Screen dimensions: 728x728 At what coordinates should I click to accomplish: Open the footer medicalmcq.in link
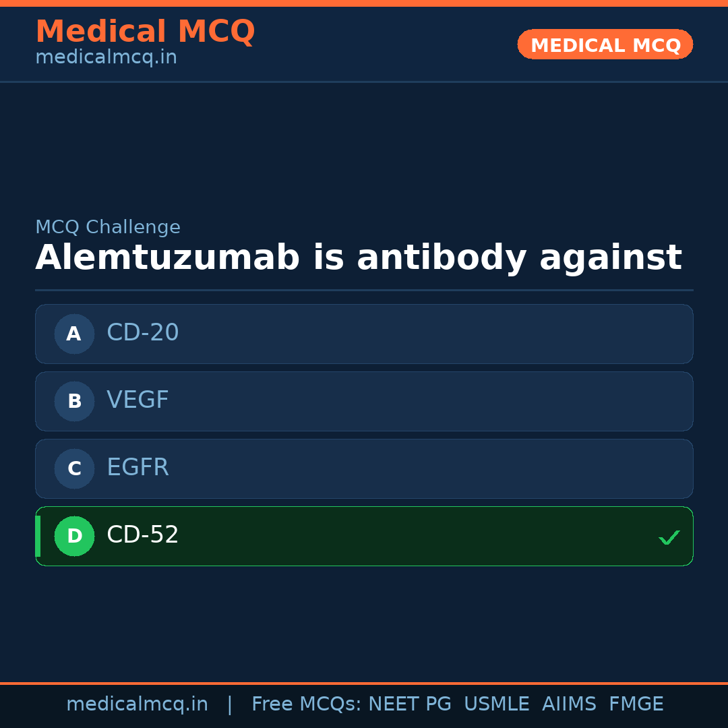137,704
